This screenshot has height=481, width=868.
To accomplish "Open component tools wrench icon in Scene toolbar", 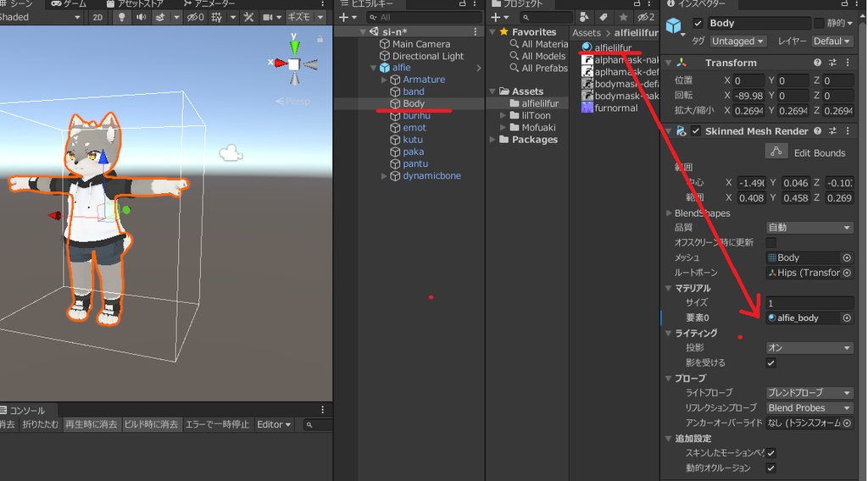I will tap(248, 17).
